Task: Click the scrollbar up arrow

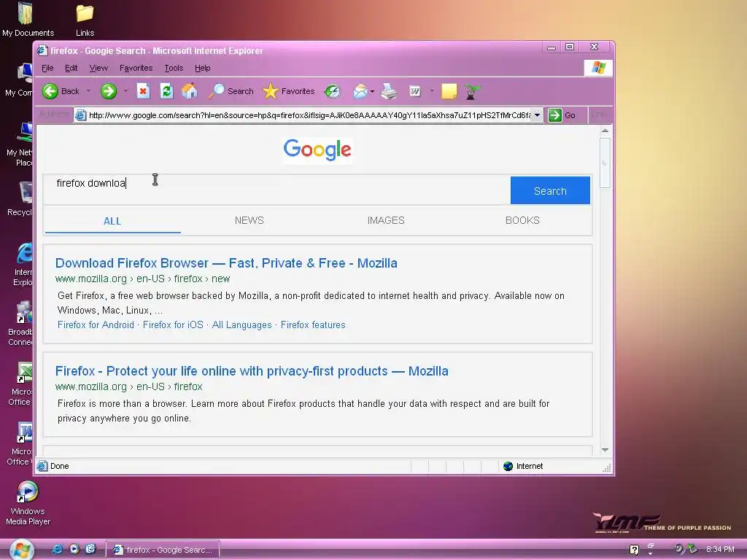Action: 605,131
